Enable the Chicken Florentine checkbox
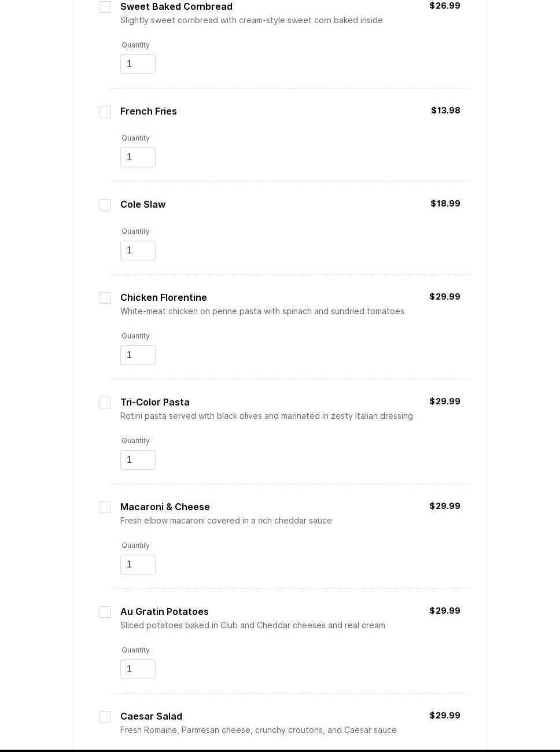Screen dimensions: 560x752 tap(105, 298)
